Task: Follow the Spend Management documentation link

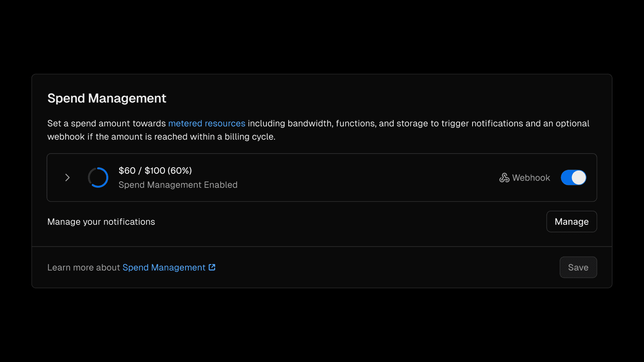Action: [x=164, y=267]
